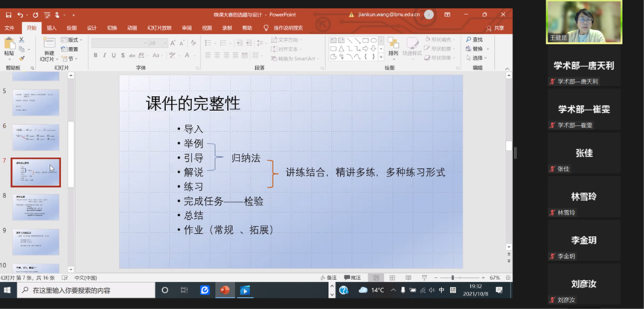Viewport: 644px width, 309px height.
Task: Open the font size dropdown
Action: 165,44
